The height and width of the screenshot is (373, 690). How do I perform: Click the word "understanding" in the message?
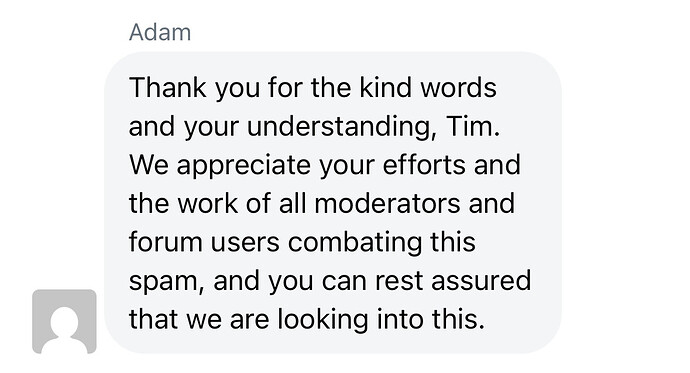338,127
